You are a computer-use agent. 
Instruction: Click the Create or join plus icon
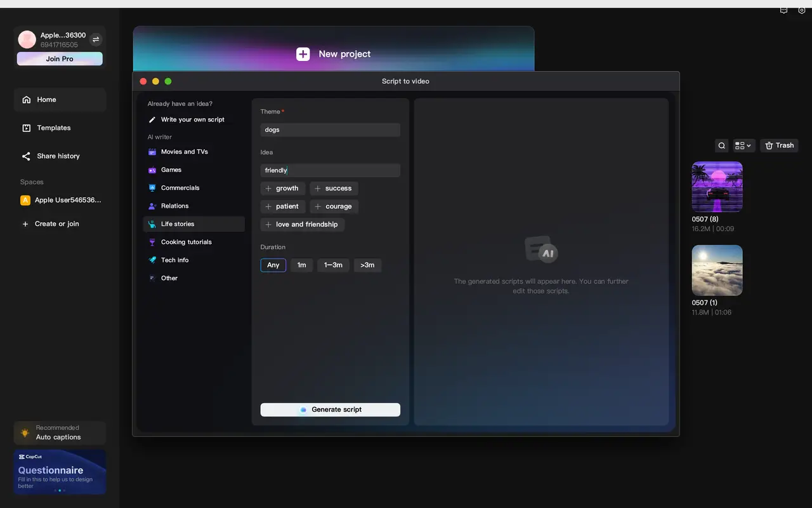[25, 224]
